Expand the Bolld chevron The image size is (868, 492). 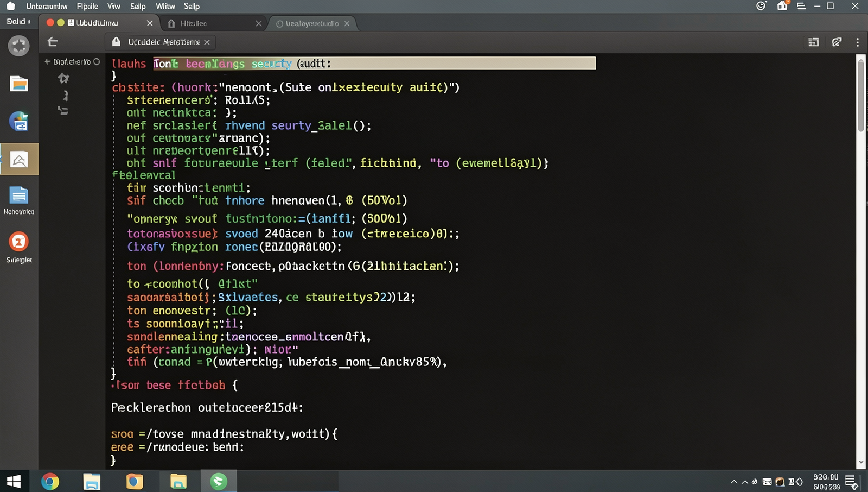pyautogui.click(x=29, y=22)
